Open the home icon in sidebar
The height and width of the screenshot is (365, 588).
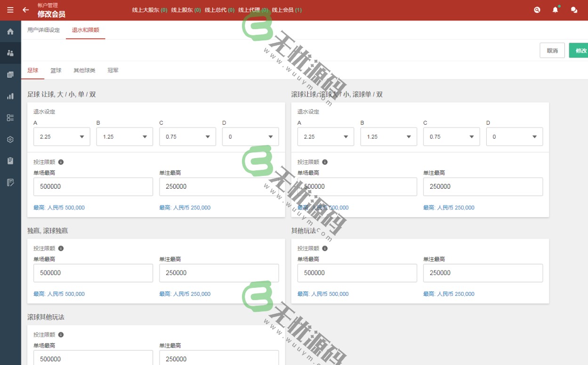pyautogui.click(x=10, y=32)
